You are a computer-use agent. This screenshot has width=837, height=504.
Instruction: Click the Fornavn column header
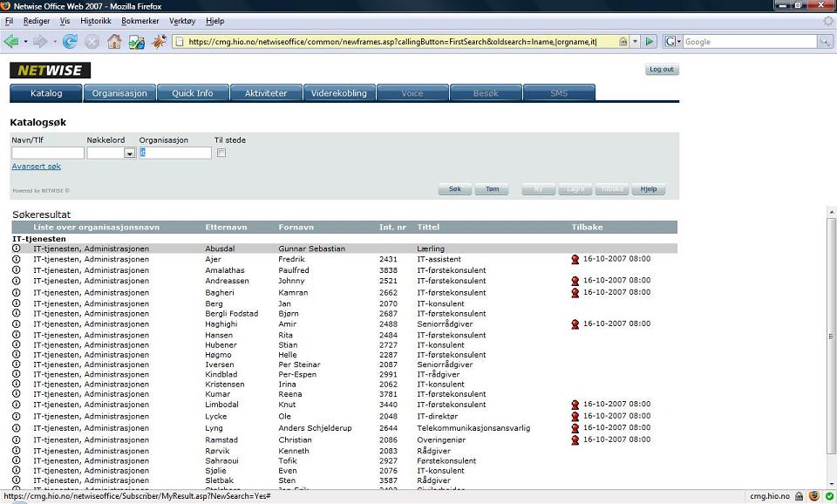[x=296, y=227]
